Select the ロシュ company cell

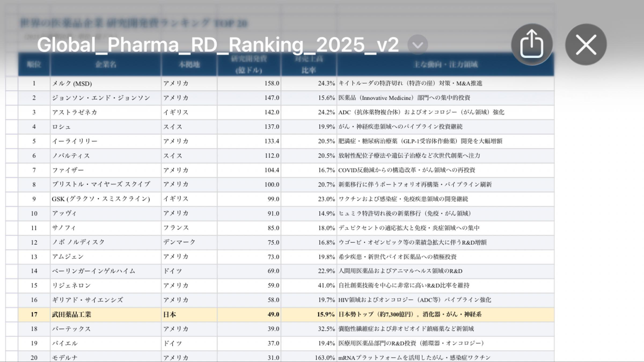(x=106, y=127)
